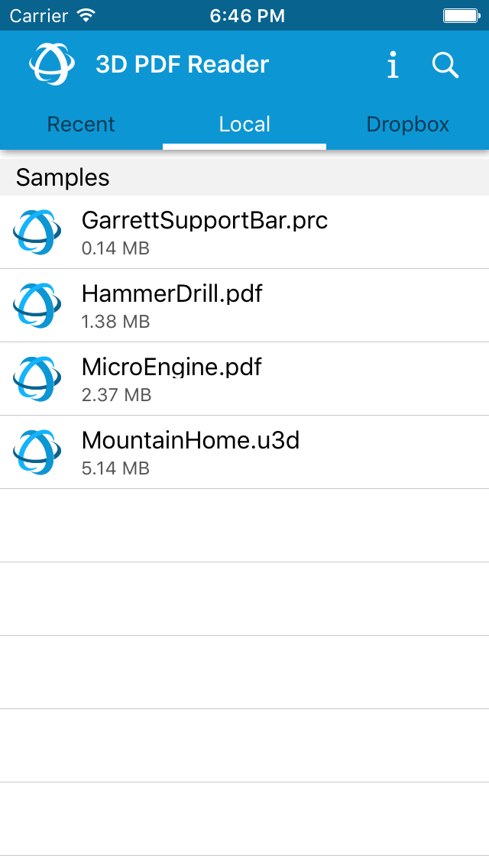Tap the 6:46 PM clock

tap(247, 15)
